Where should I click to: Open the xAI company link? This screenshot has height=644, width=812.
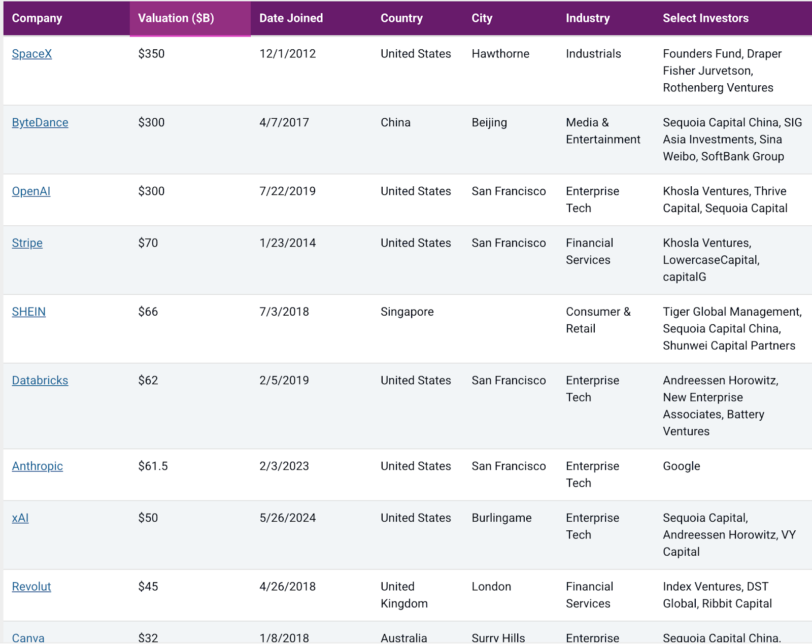point(20,518)
